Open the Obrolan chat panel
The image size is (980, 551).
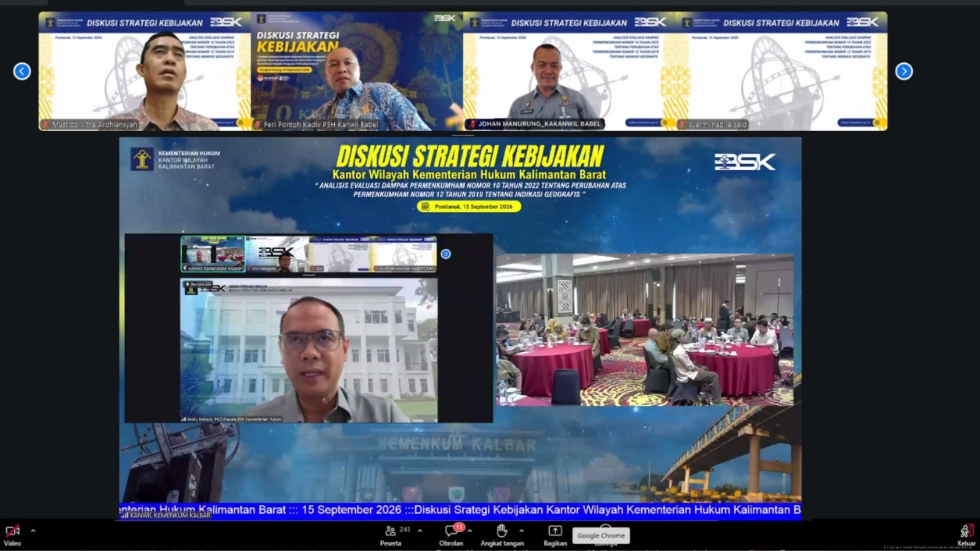click(x=451, y=535)
